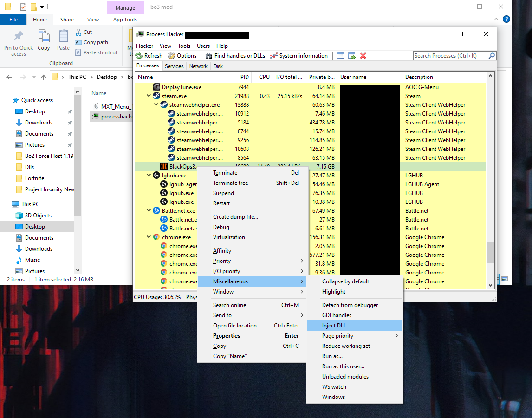Click the Refresh toolbar button
Image resolution: width=532 pixels, height=418 pixels.
point(149,56)
